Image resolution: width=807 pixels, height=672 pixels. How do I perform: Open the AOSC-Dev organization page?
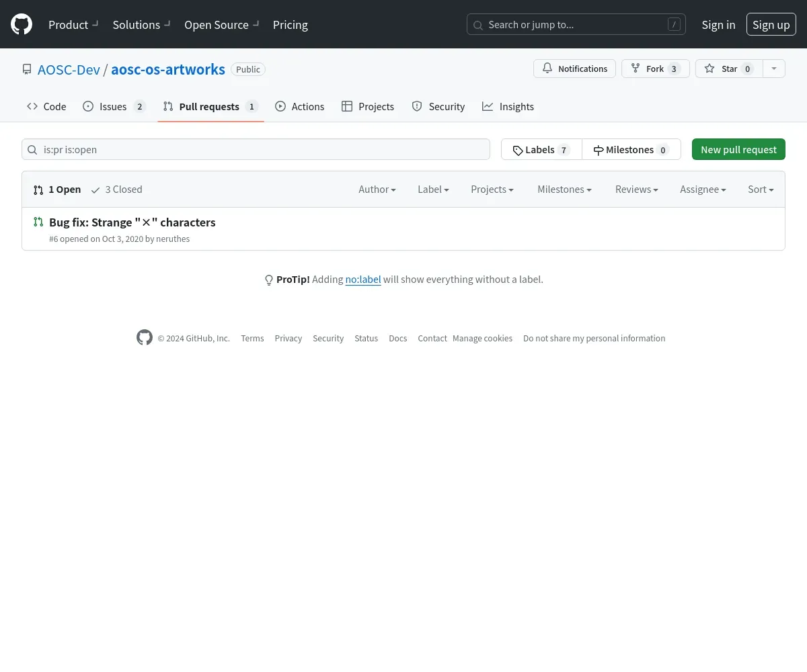coord(69,69)
